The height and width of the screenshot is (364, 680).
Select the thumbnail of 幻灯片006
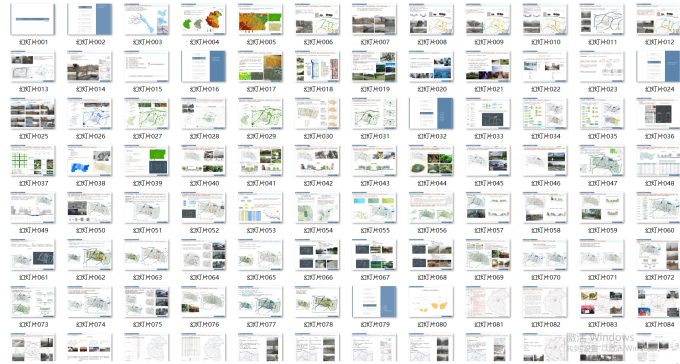click(317, 20)
